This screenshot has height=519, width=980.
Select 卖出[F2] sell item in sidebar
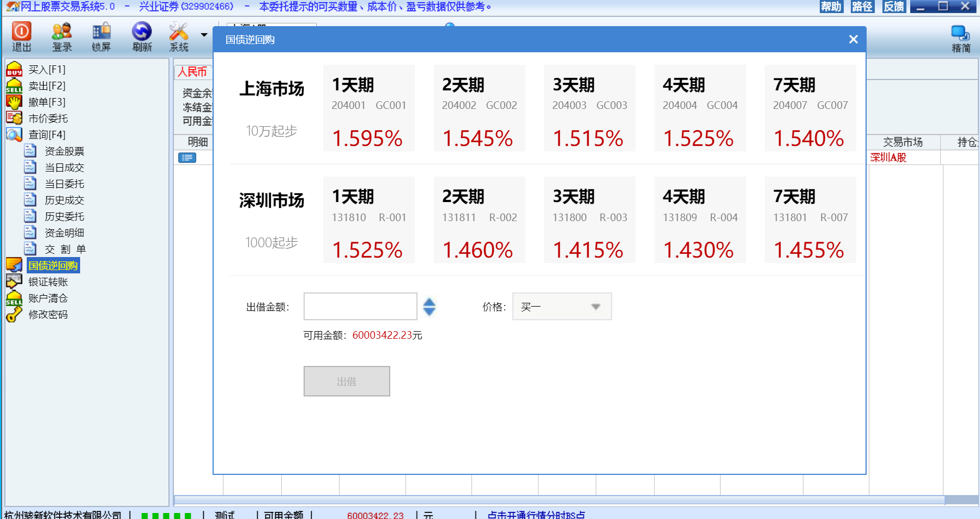(x=46, y=86)
